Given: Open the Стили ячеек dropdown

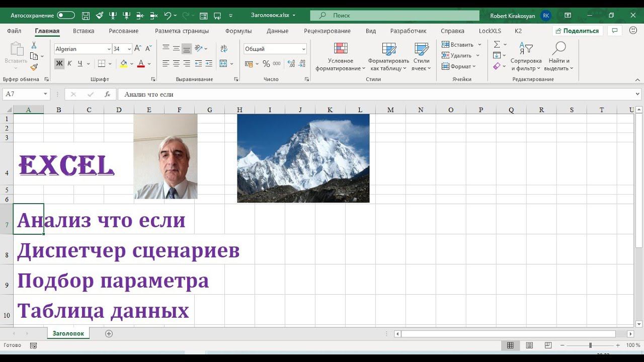Looking at the screenshot, I should coord(422,56).
